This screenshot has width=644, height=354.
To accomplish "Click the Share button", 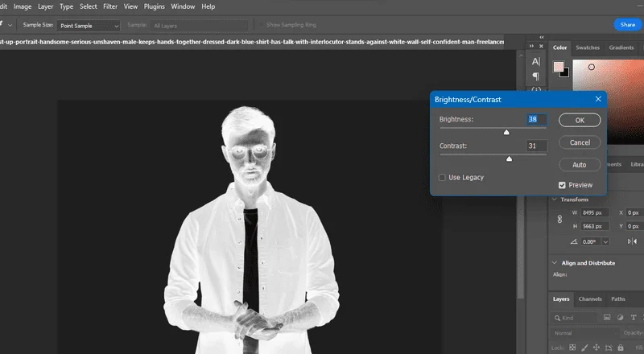I will pos(628,25).
